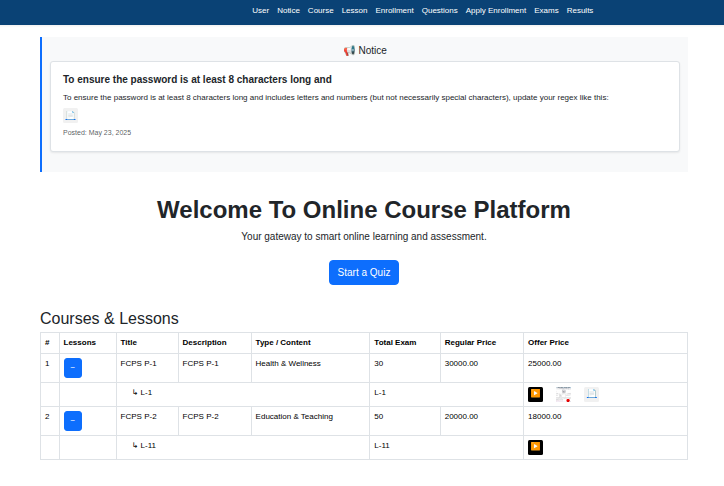Open the Results navigation link
This screenshot has height=486, width=724.
(580, 11)
